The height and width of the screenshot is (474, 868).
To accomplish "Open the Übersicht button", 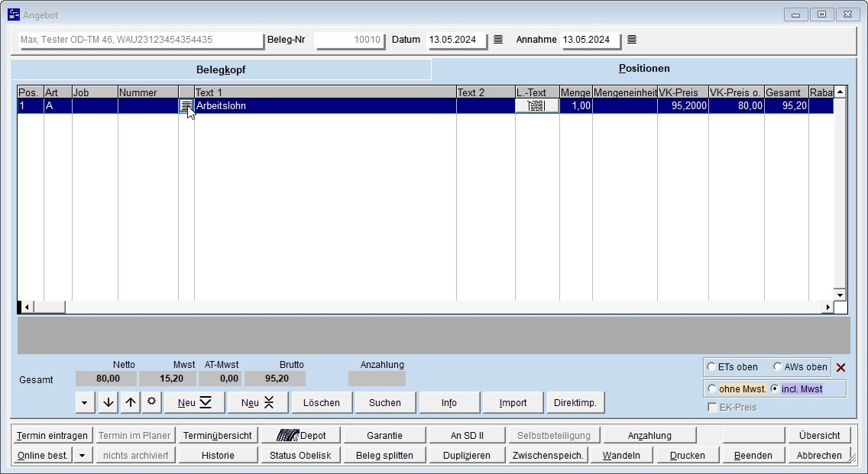I will (819, 435).
